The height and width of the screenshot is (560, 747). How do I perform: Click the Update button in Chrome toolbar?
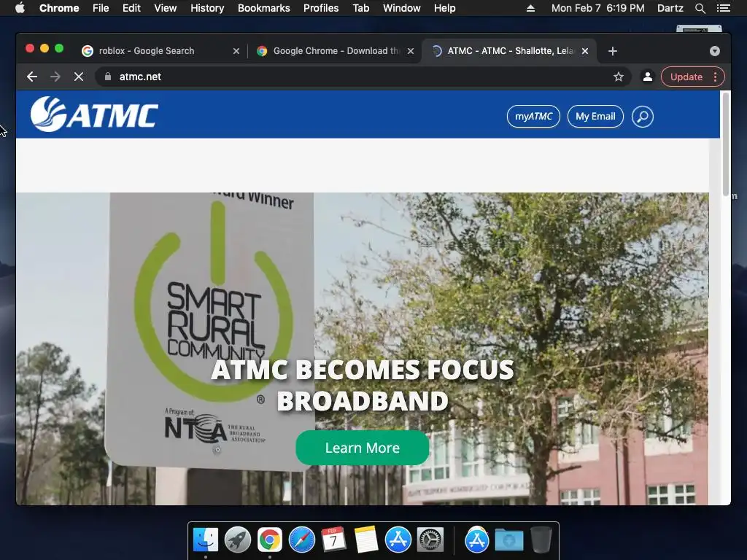click(x=686, y=77)
